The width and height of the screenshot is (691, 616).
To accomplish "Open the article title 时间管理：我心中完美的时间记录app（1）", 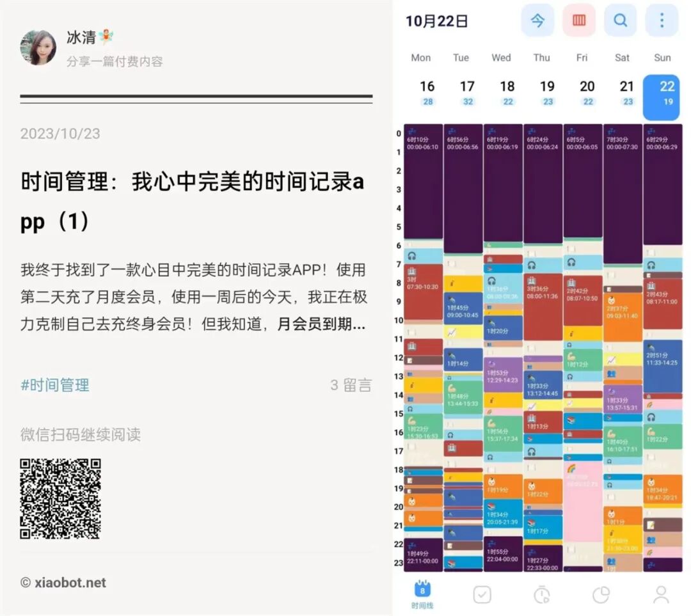I will (193, 201).
